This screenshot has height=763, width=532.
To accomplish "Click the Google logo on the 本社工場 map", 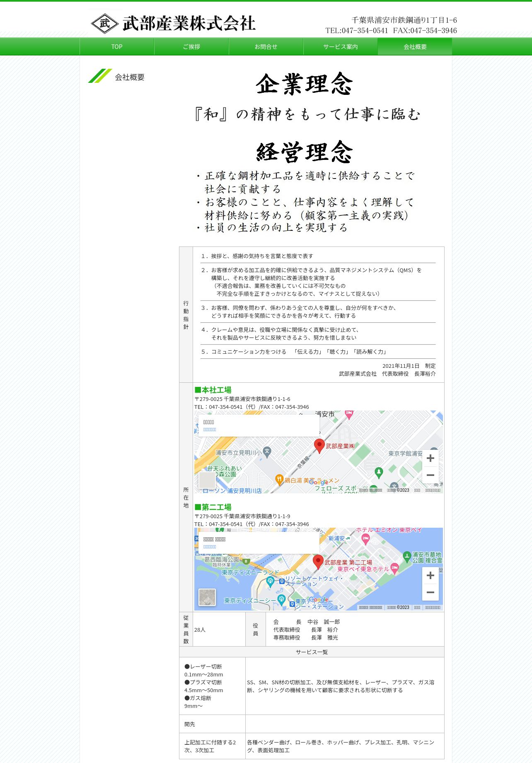I will pyautogui.click(x=319, y=482).
